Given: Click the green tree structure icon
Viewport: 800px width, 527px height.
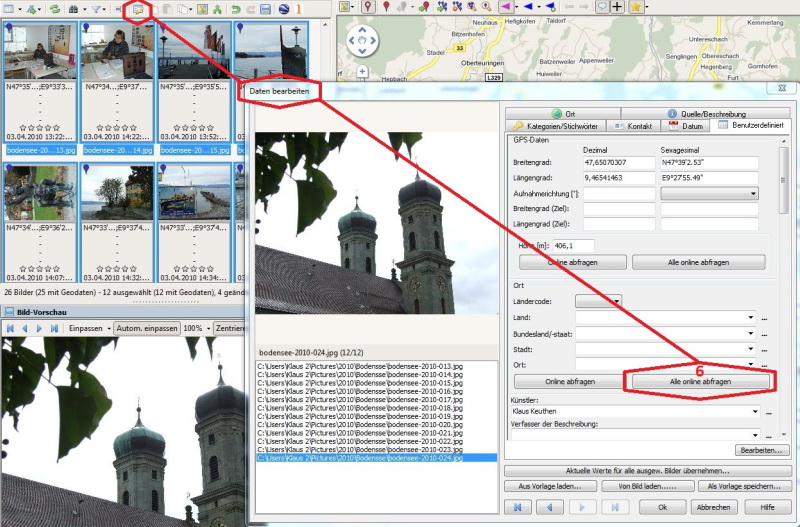Looking at the screenshot, I should point(217,9).
